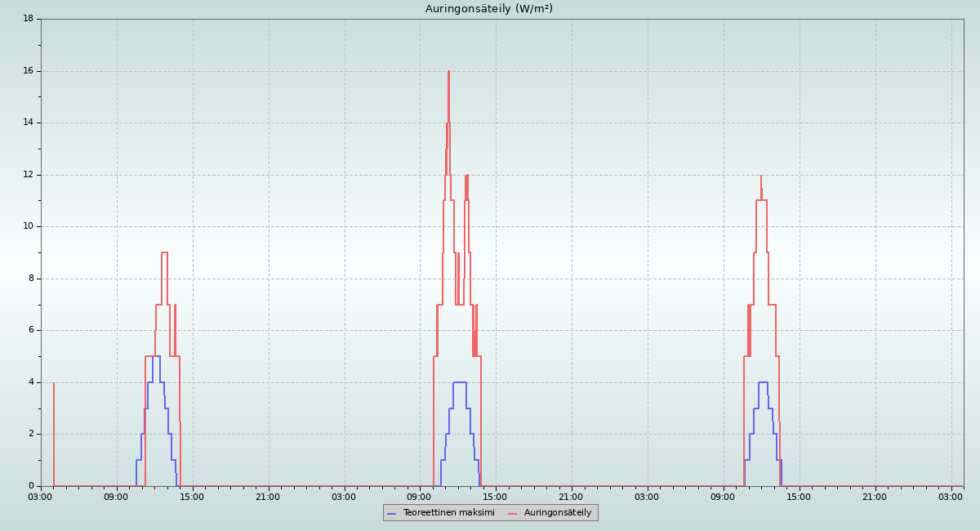
Task: Click the y-axis label 10
Action: pos(28,226)
